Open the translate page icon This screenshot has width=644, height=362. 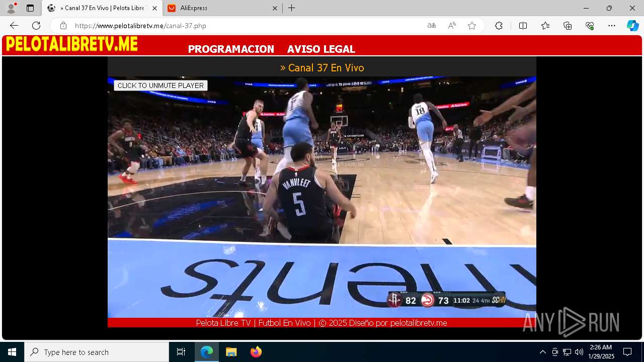[x=432, y=26]
